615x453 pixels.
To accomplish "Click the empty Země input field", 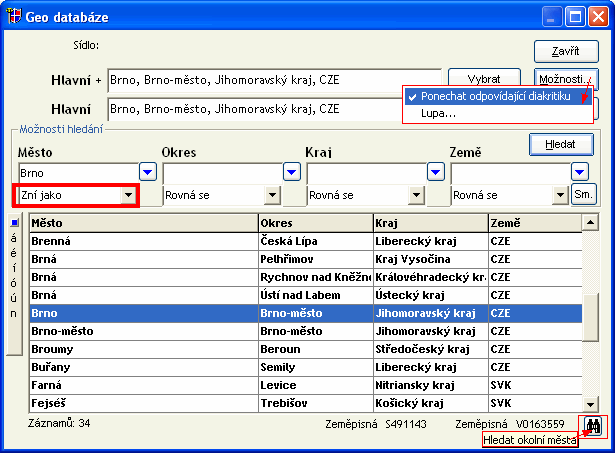I will click(x=510, y=173).
